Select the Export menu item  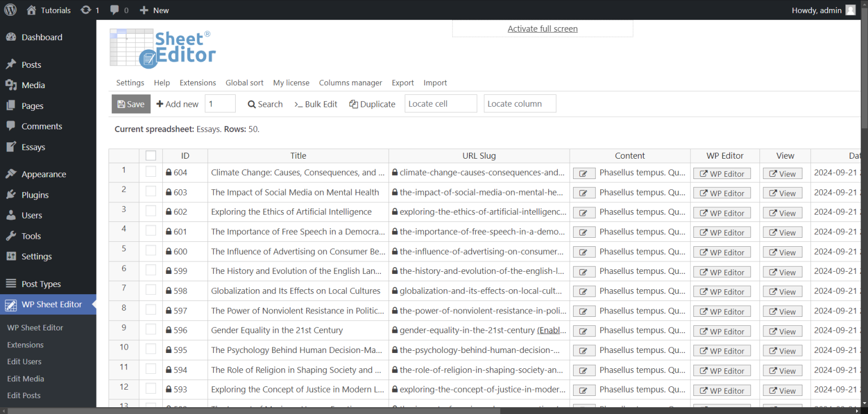pos(402,82)
